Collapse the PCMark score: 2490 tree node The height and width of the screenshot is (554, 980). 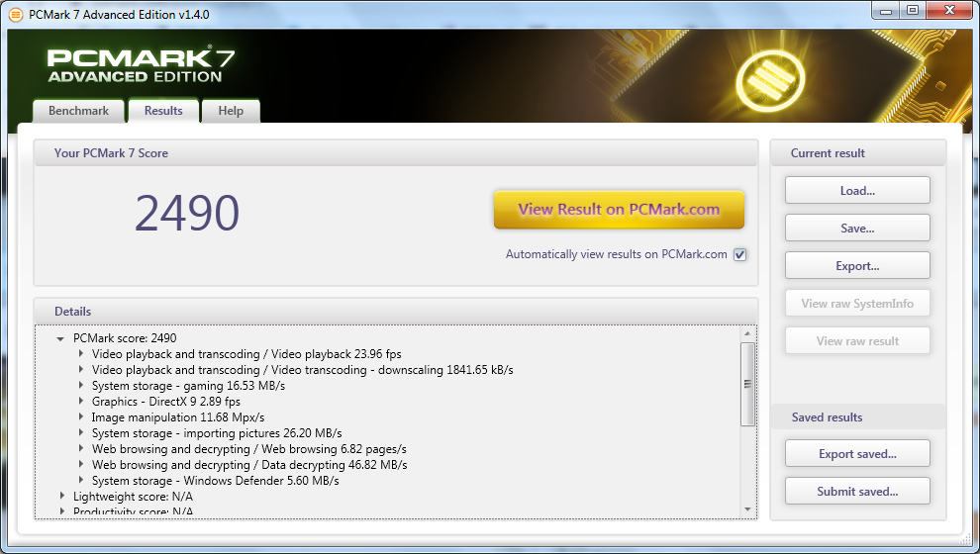tap(60, 338)
